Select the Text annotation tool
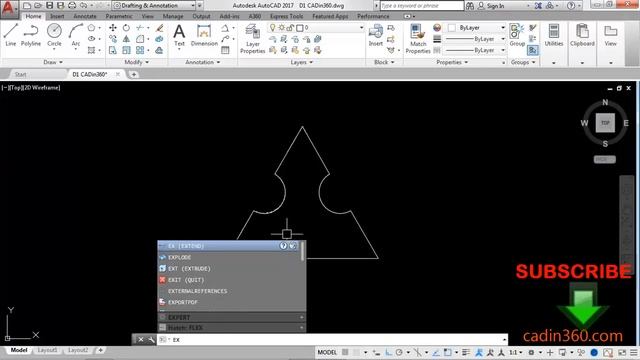640x360 pixels. [x=179, y=36]
